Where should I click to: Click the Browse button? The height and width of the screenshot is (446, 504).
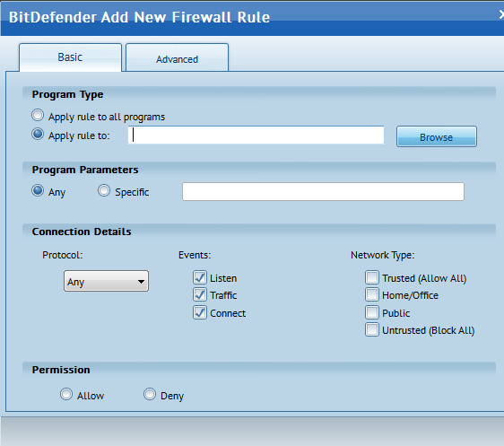click(437, 136)
